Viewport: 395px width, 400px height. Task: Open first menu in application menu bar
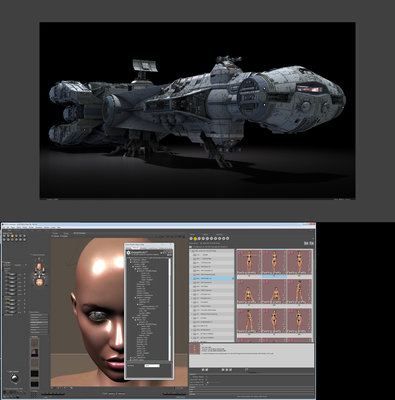[x=5, y=227]
